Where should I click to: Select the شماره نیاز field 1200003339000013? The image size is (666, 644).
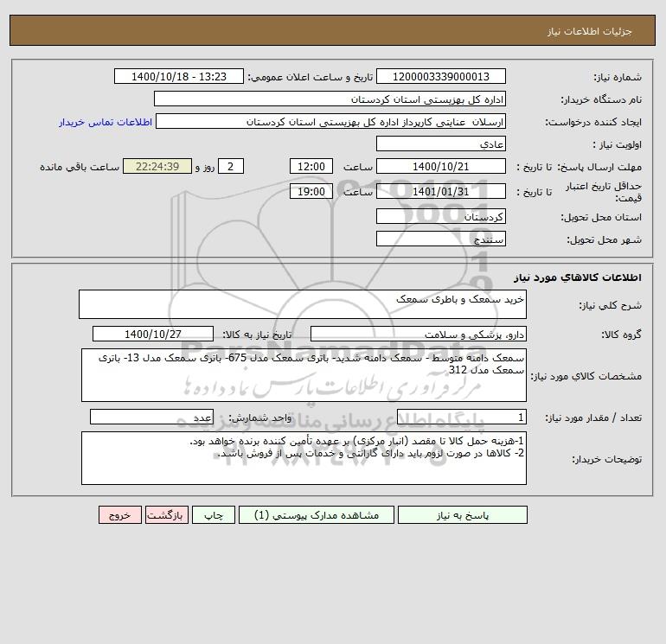pos(441,76)
